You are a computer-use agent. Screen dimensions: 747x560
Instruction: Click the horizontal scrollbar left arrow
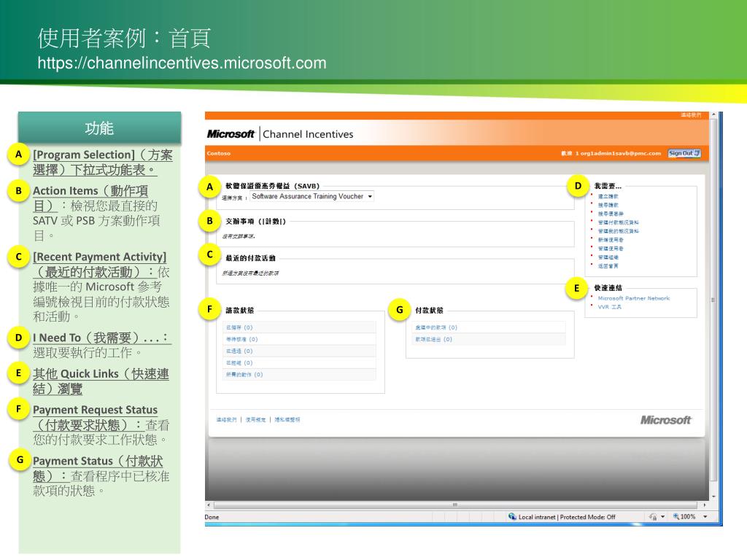pos(208,505)
